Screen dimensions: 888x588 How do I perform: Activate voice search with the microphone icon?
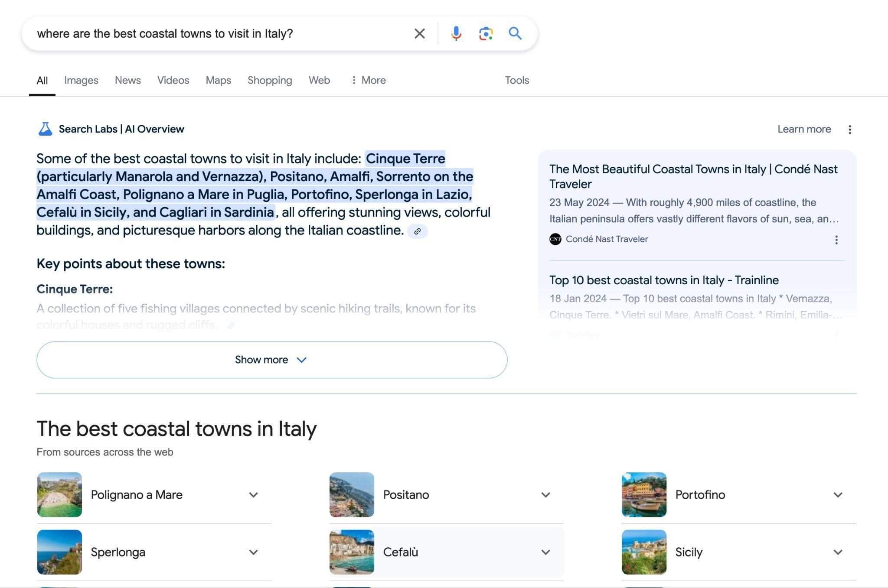coord(456,33)
